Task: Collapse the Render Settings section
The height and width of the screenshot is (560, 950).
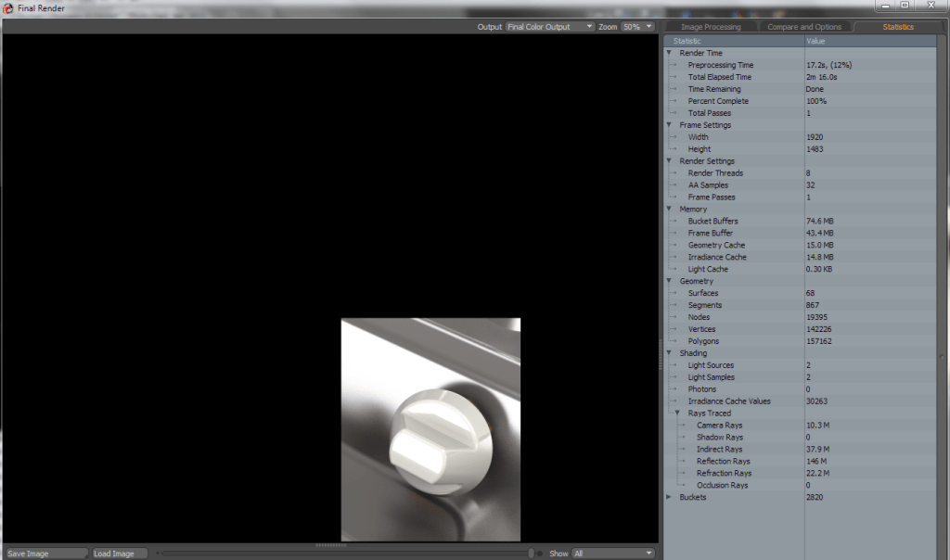Action: point(668,160)
